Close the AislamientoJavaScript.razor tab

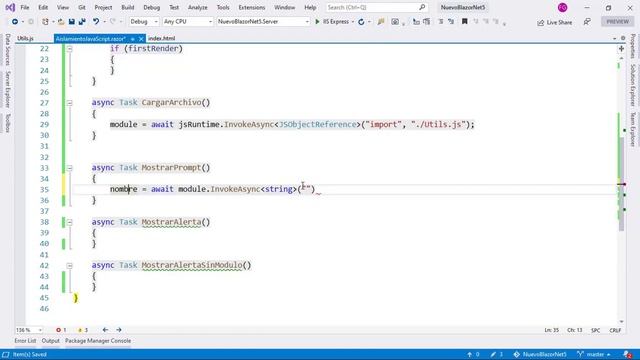click(x=141, y=39)
